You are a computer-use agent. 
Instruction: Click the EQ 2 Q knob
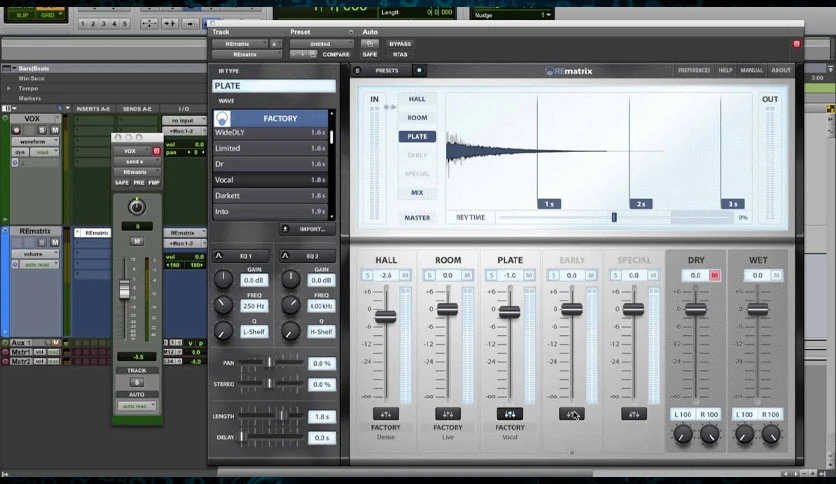pos(291,331)
